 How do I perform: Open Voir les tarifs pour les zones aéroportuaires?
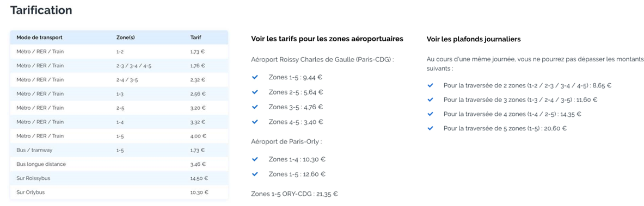click(327, 39)
